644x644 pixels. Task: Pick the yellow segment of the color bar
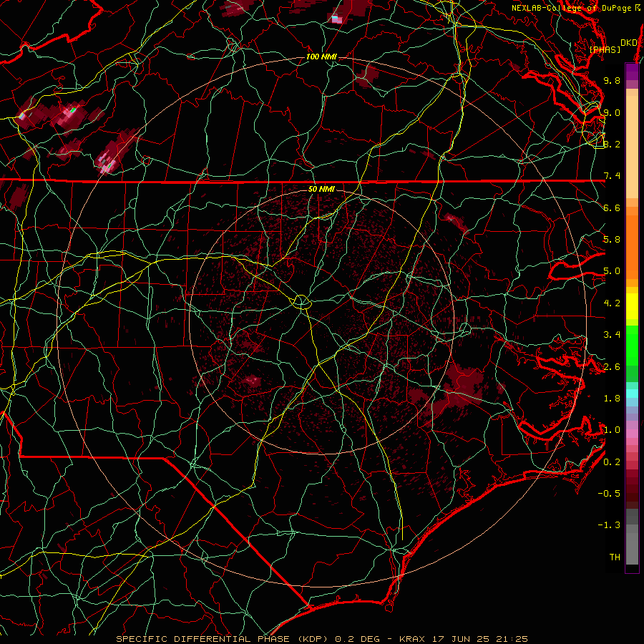click(x=632, y=306)
